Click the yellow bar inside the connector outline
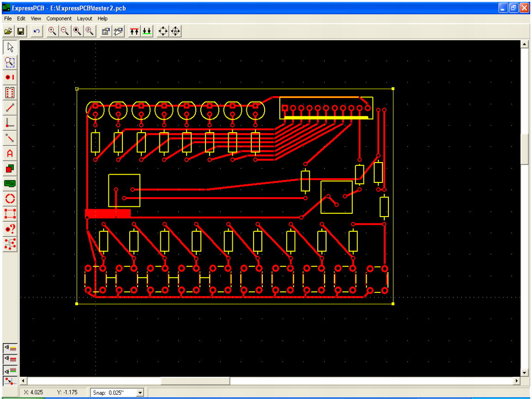This screenshot has width=532, height=399. point(326,118)
